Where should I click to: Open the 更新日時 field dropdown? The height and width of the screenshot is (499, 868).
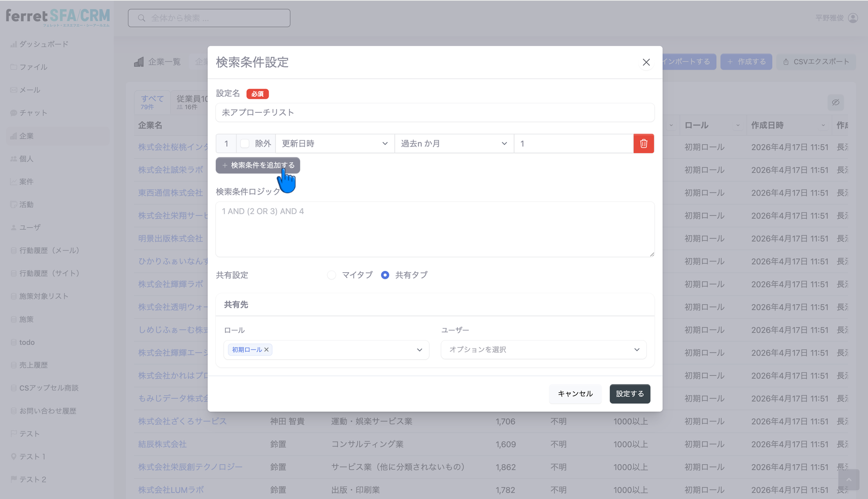(x=335, y=144)
